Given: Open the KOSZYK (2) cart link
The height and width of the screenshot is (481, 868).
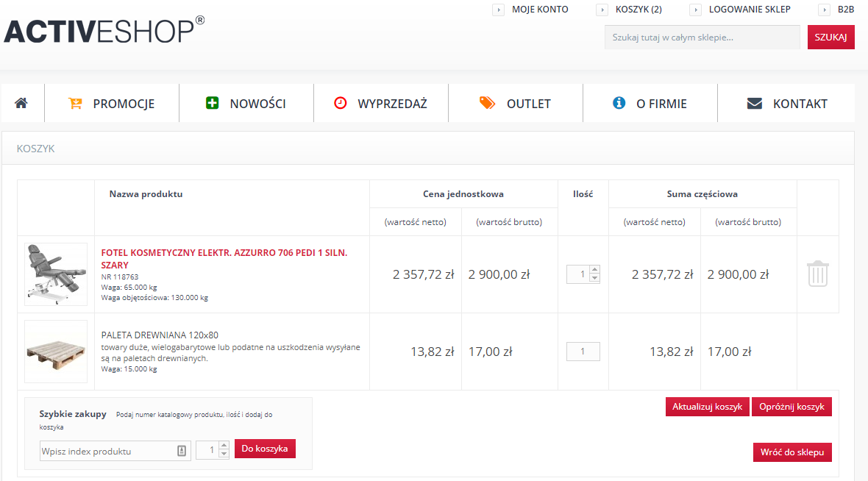Looking at the screenshot, I should [x=638, y=10].
